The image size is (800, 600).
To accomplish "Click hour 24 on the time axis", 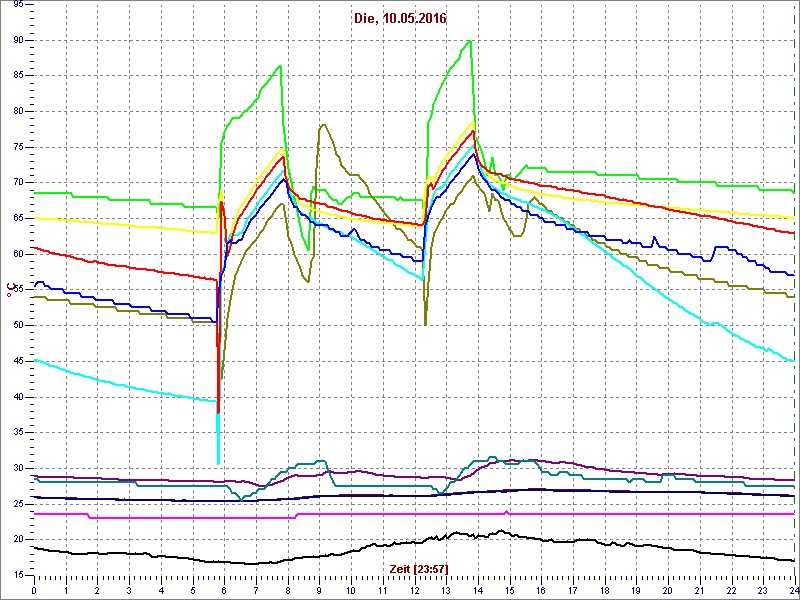I will 793,590.
